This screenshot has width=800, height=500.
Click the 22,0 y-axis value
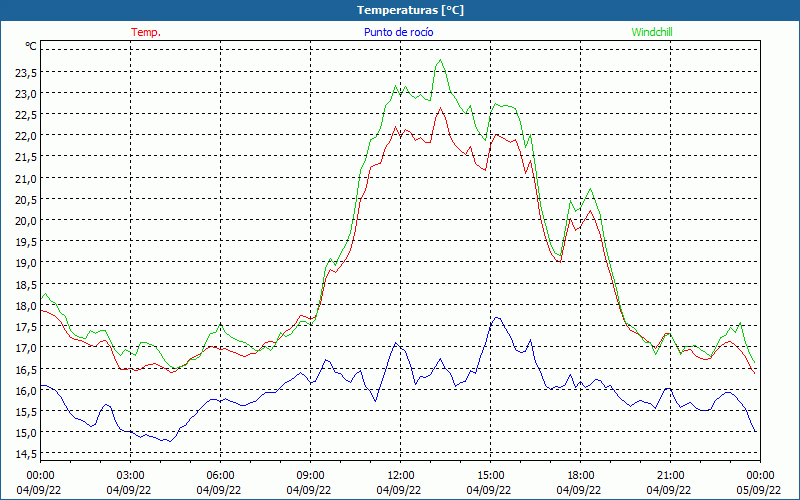click(x=26, y=136)
